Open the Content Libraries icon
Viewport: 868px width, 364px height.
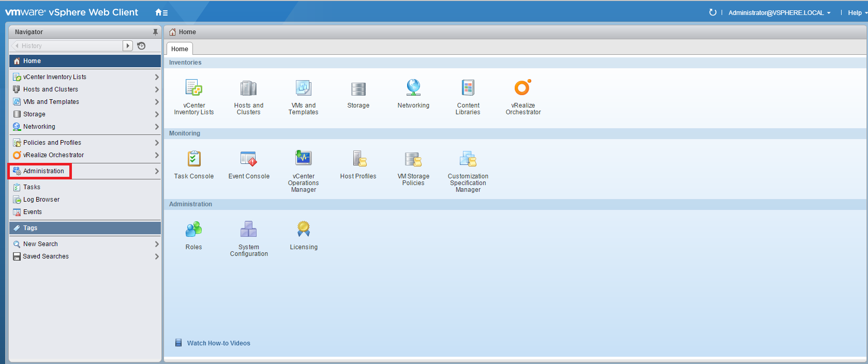pyautogui.click(x=468, y=88)
